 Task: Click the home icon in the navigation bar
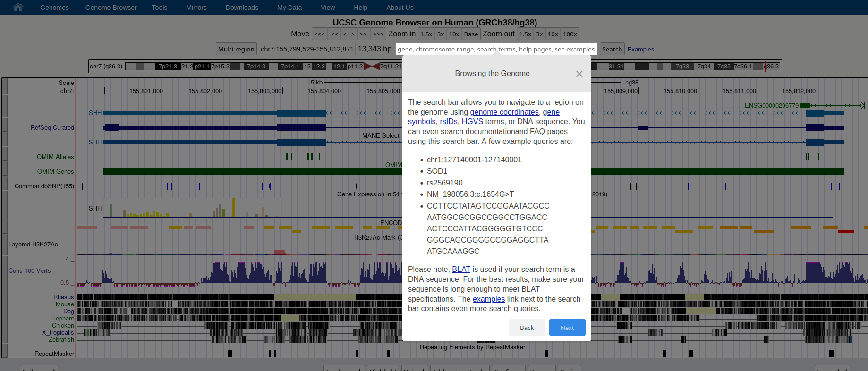click(18, 8)
